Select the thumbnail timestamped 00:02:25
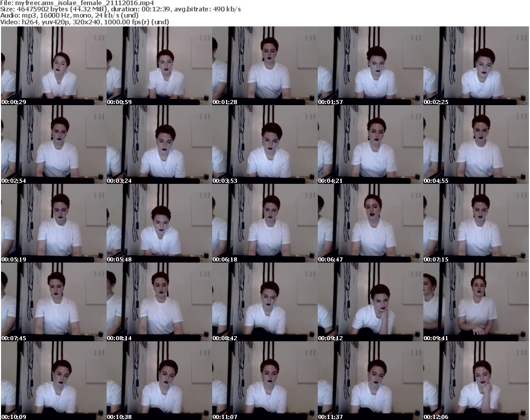Image resolution: width=530 pixels, height=420 pixels. (x=476, y=66)
